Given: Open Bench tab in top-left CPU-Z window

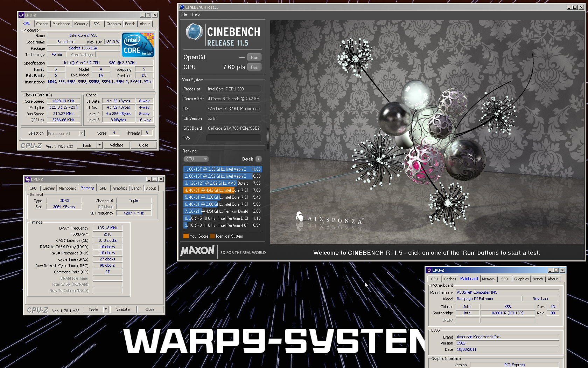Looking at the screenshot, I should 130,24.
